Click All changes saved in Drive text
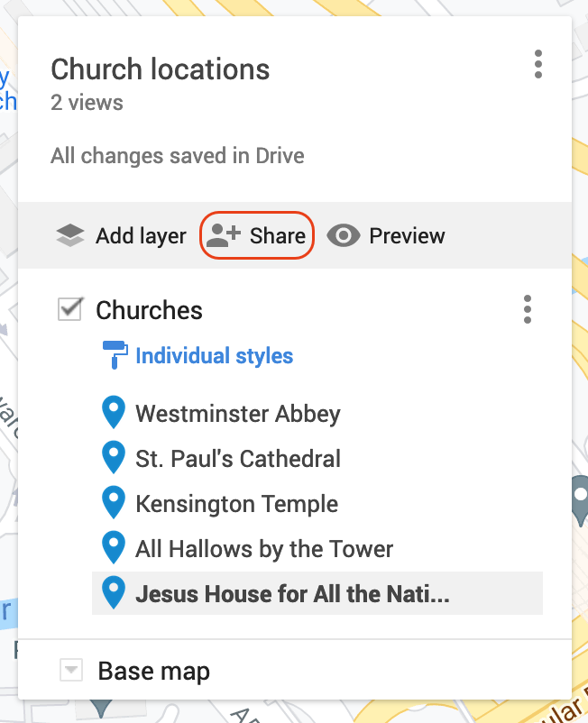The height and width of the screenshot is (723, 588). [x=178, y=156]
